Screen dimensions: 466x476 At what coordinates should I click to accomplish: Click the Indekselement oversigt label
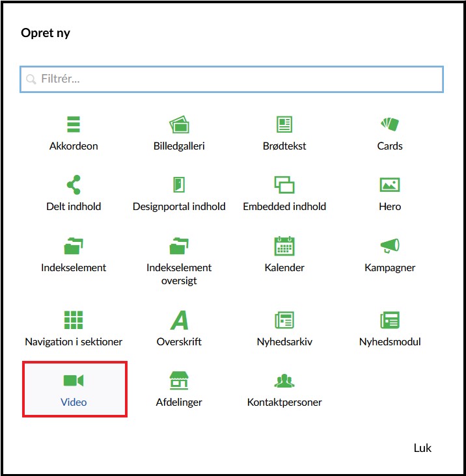pyautogui.click(x=179, y=274)
